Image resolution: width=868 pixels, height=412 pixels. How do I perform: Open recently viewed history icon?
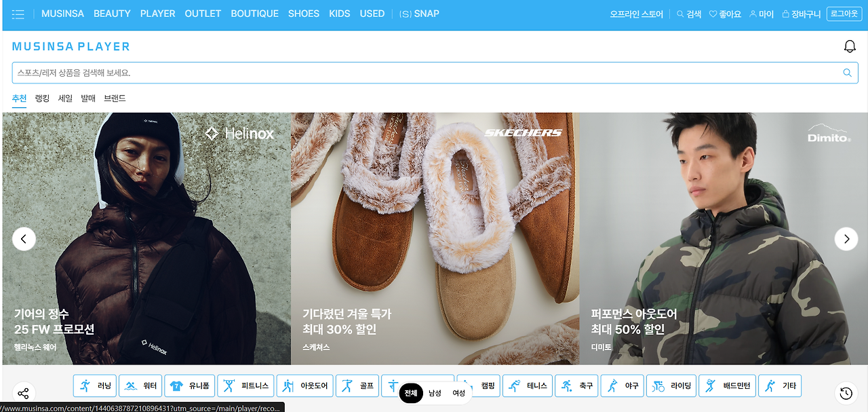pos(846,393)
